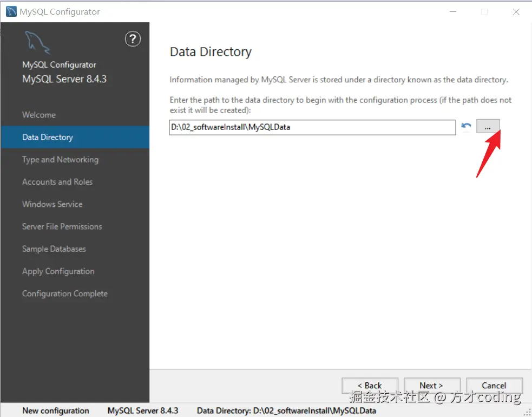The height and width of the screenshot is (417, 532).
Task: Click the sidebar MySQL Configurator label
Action: click(59, 65)
